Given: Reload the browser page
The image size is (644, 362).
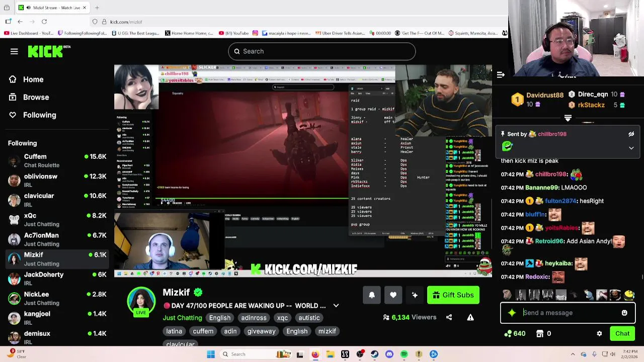Looking at the screenshot, I should (x=44, y=22).
